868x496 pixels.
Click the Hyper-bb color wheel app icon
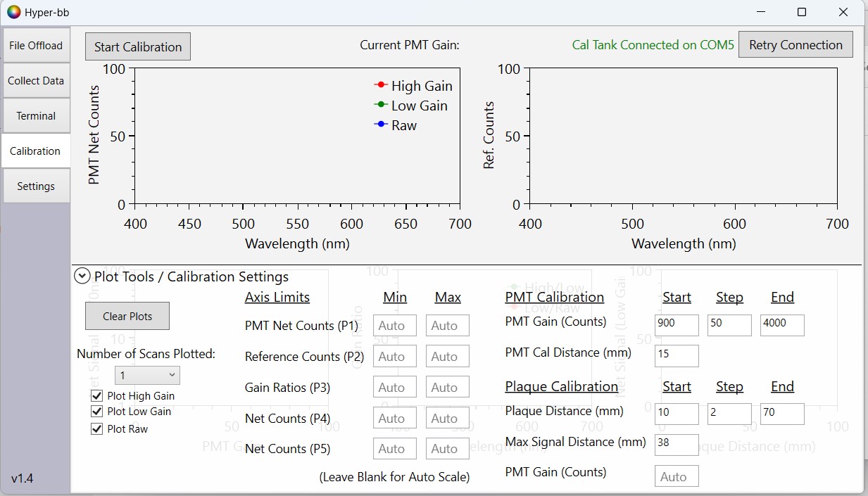coord(14,12)
